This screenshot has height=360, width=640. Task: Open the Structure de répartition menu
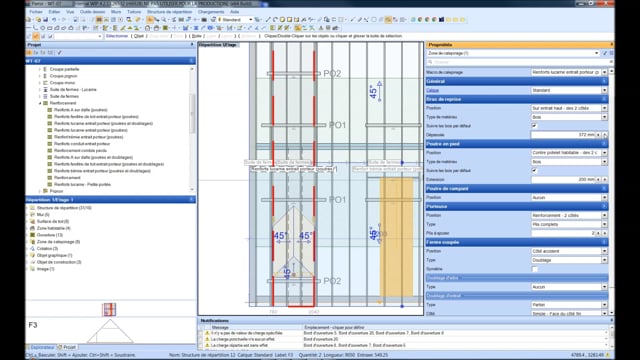(x=169, y=12)
